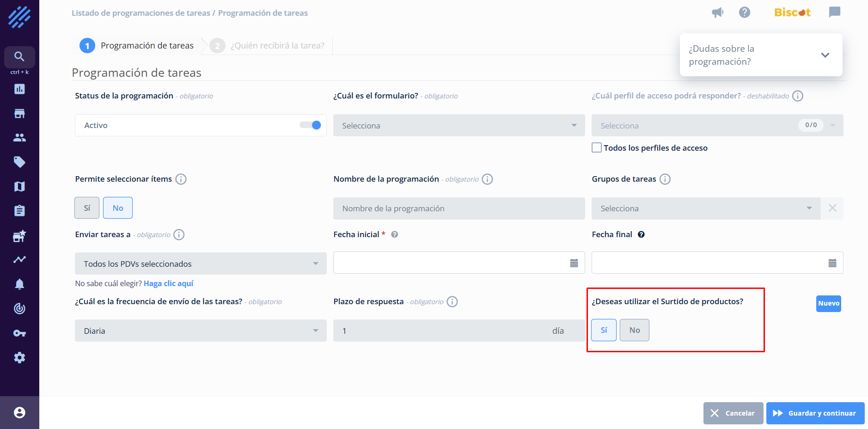The height and width of the screenshot is (429, 868).
Task: Open the settings gear icon in sidebar
Action: (x=19, y=357)
